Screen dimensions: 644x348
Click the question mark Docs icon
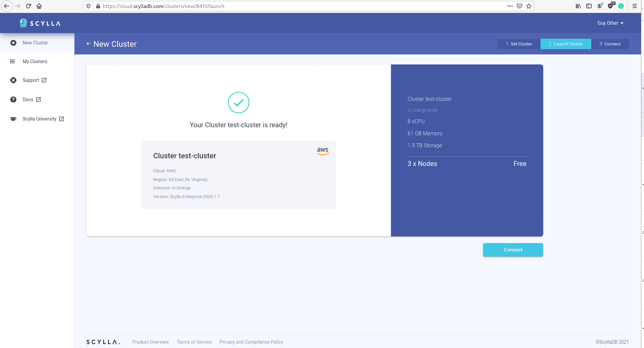13,100
